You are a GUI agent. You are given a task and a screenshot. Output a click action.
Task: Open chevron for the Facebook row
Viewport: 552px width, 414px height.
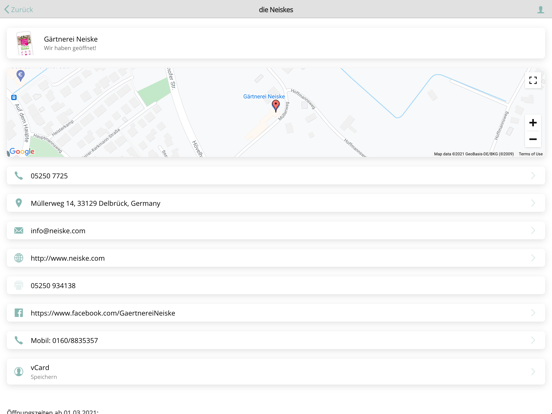[533, 313]
